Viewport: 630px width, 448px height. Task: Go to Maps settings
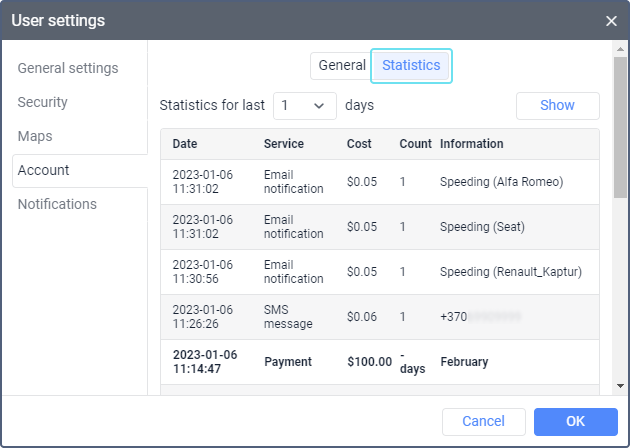[35, 136]
